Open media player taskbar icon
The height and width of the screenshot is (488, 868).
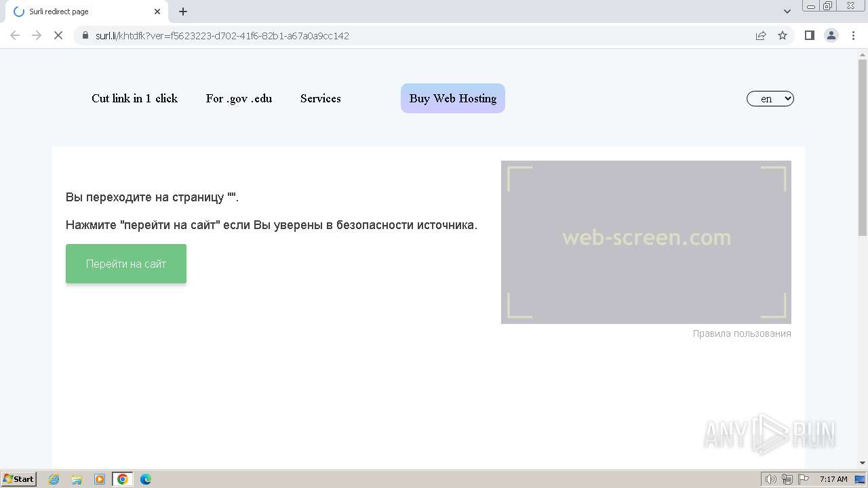tap(100, 479)
